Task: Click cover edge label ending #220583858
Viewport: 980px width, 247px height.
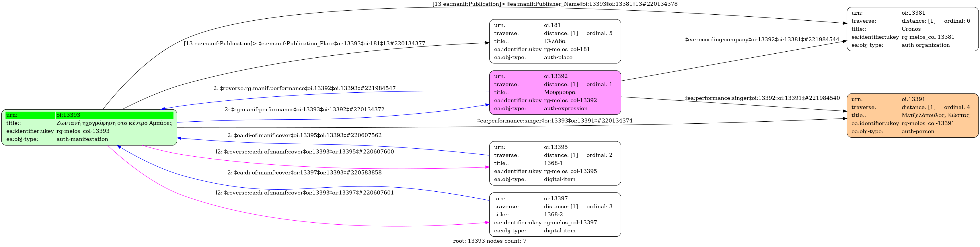Action: [304, 173]
